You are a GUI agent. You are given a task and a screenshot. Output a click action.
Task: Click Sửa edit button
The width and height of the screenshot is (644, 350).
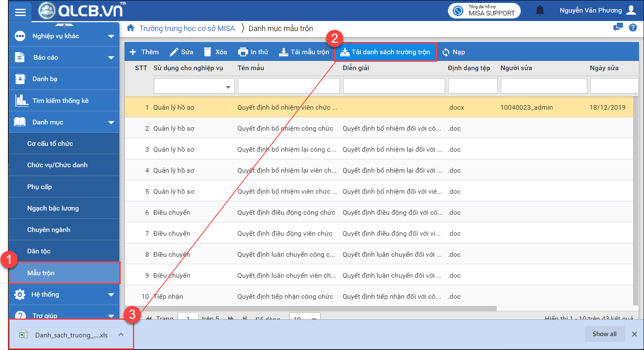(x=181, y=52)
